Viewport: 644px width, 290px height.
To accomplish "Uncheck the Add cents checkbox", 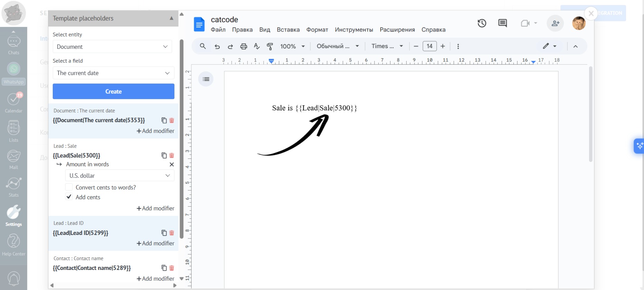I will tap(69, 197).
